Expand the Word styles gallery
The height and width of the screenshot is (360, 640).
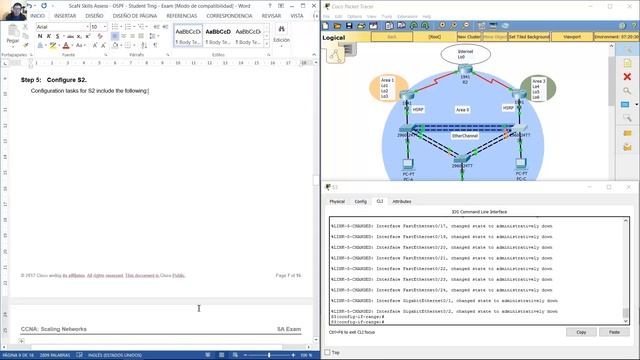(x=267, y=43)
